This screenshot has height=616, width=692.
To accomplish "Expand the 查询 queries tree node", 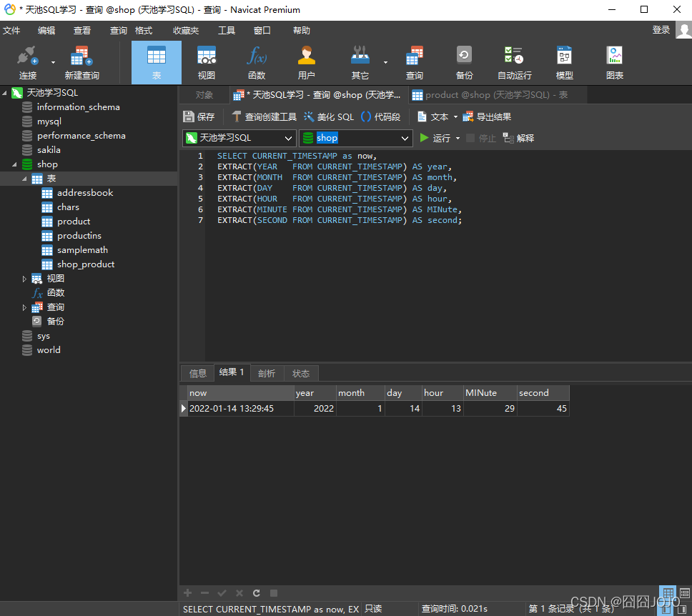I will click(x=24, y=307).
